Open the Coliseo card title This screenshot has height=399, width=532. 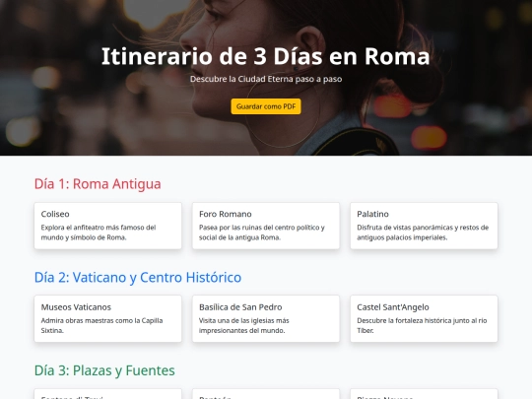55,214
